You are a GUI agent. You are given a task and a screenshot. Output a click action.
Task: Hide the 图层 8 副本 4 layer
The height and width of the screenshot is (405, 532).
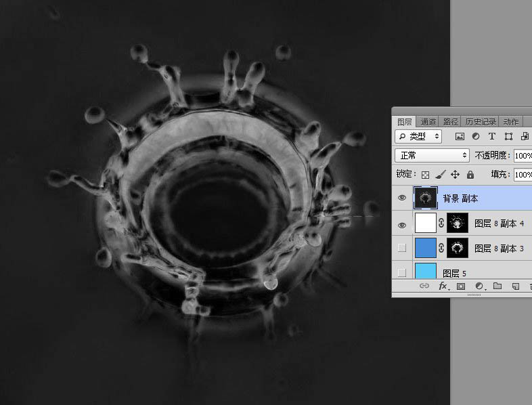(402, 223)
